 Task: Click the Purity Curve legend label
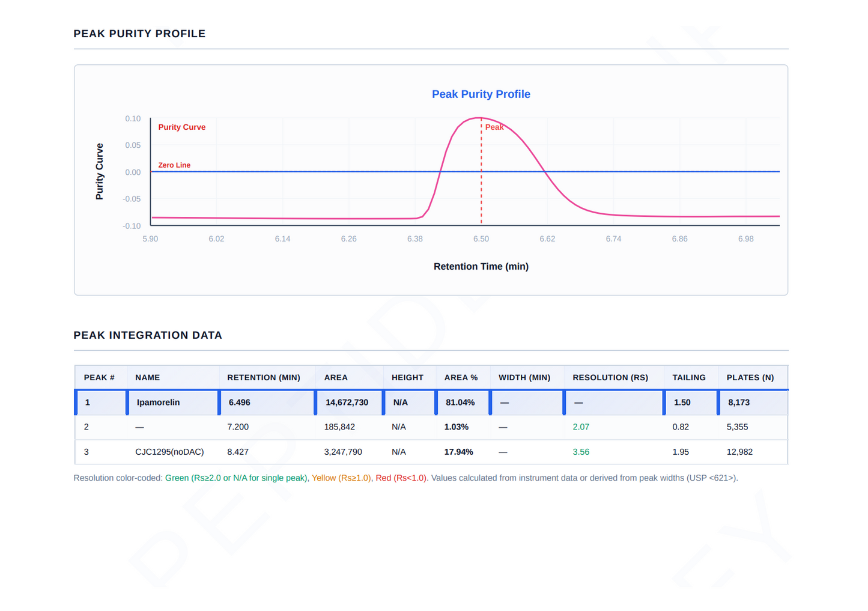[181, 127]
